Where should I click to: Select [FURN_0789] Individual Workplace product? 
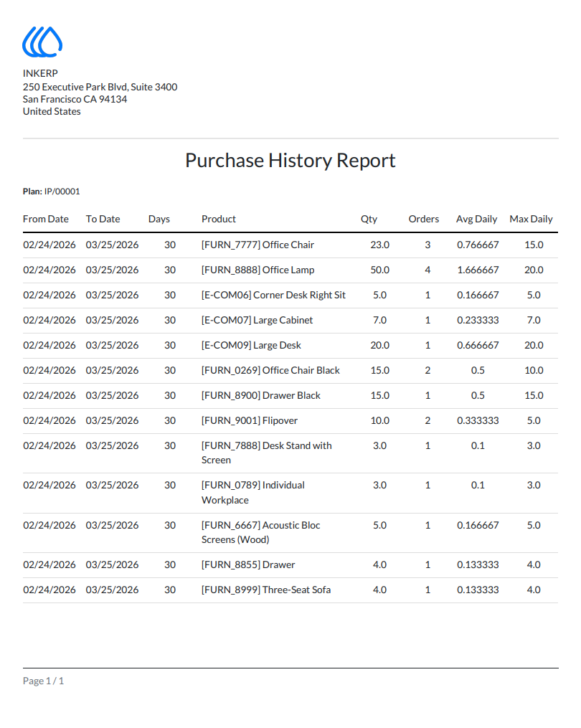pyautogui.click(x=253, y=493)
